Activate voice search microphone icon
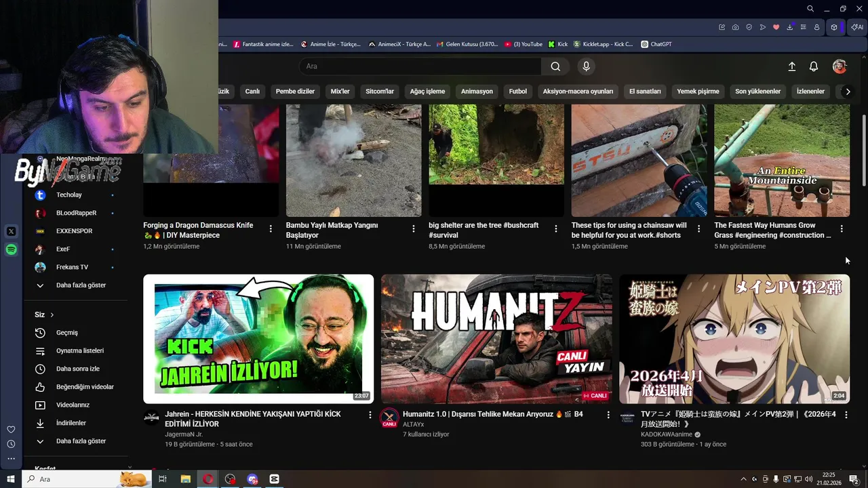868x488 pixels. tap(587, 66)
